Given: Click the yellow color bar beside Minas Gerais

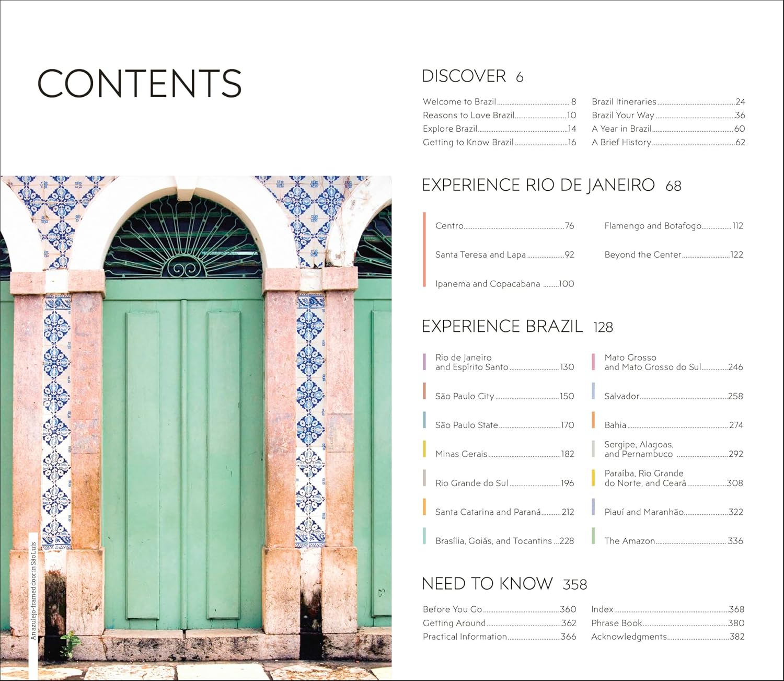Looking at the screenshot, I should point(424,449).
